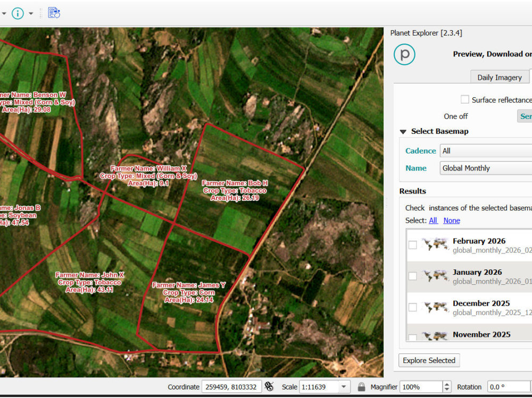Toggle the scale lock icon
532x398 pixels.
[361, 386]
